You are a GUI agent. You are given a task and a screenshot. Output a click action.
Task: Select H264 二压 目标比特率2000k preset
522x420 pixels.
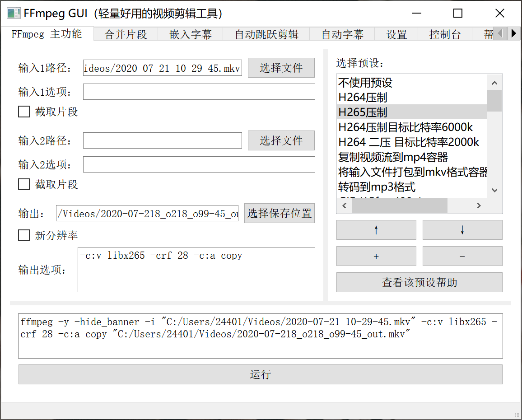412,142
